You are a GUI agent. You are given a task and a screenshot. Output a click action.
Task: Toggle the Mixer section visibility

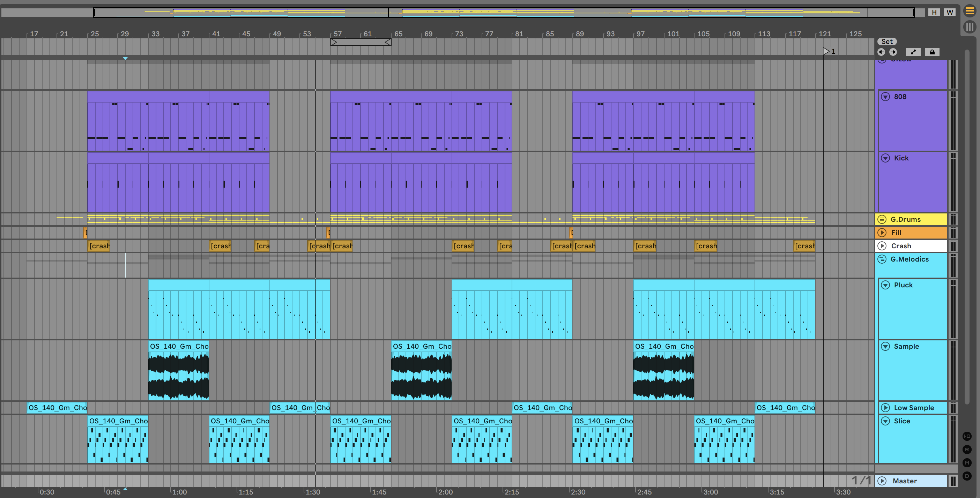(967, 463)
